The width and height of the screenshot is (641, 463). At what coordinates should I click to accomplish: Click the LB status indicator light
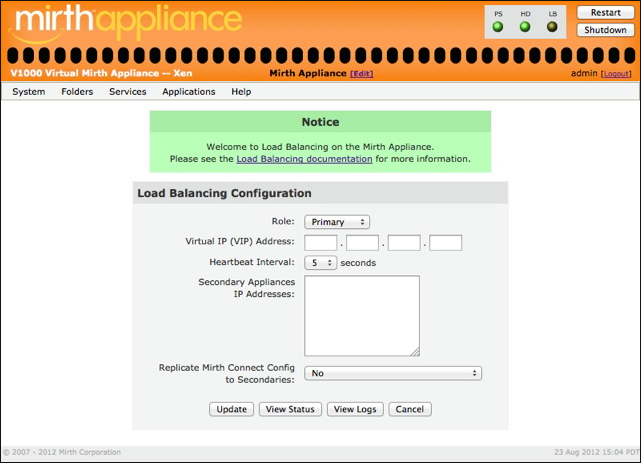(x=552, y=27)
